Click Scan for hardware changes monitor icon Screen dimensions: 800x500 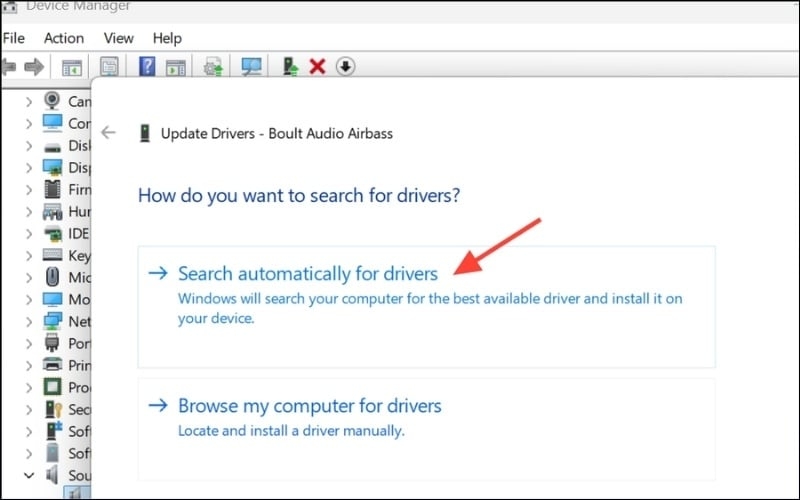[251, 67]
